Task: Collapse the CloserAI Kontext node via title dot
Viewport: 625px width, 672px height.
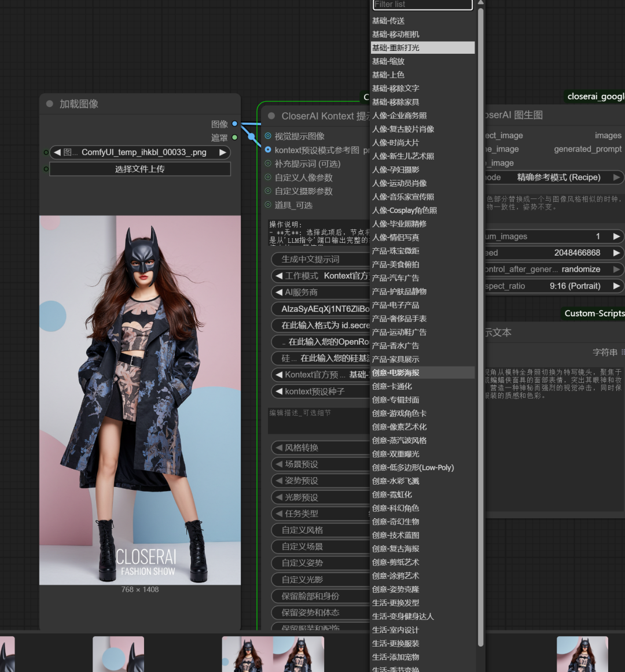Action: pyautogui.click(x=271, y=116)
